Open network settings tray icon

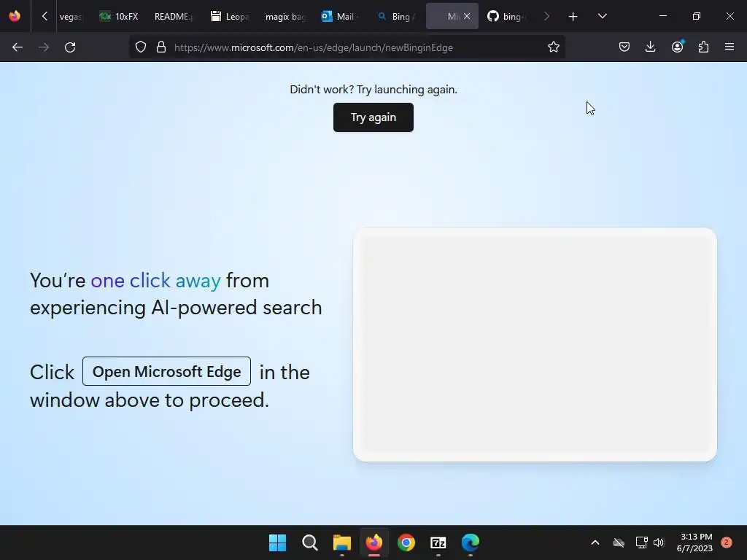(x=641, y=542)
